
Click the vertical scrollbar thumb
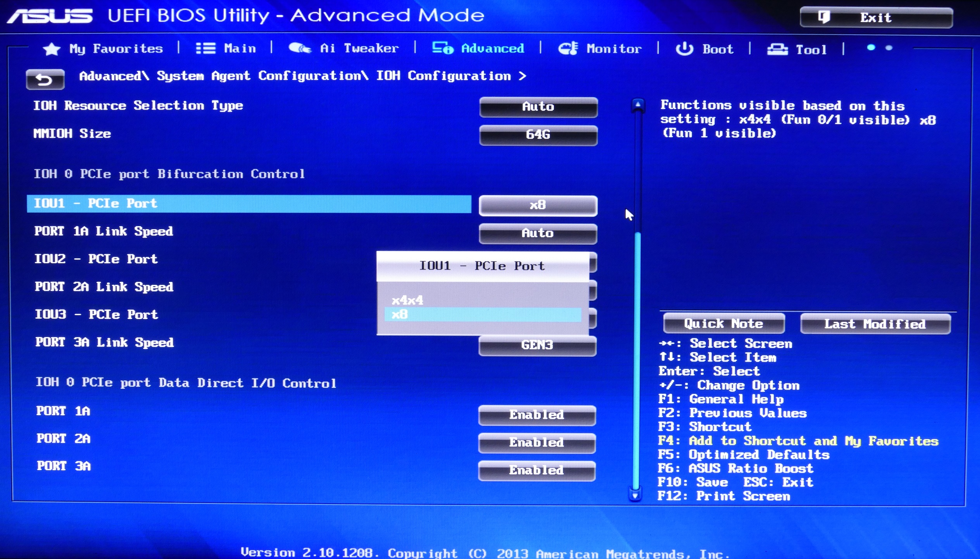pos(636,361)
